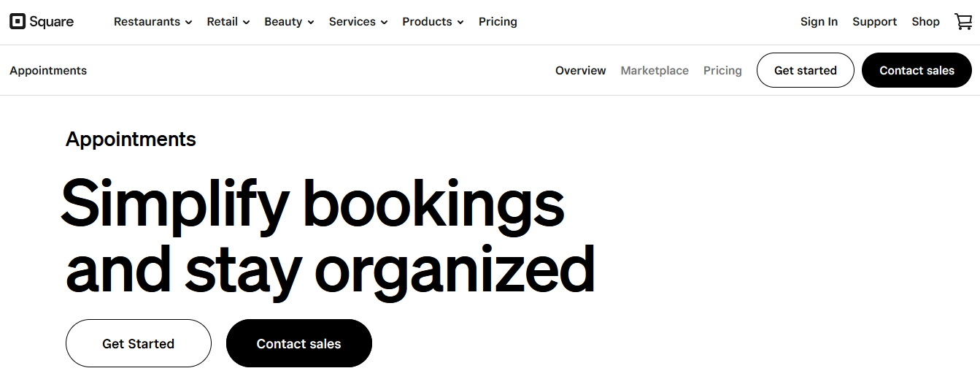Screen dimensions: 980x379
Task: Expand the Retail dropdown menu
Action: [228, 22]
